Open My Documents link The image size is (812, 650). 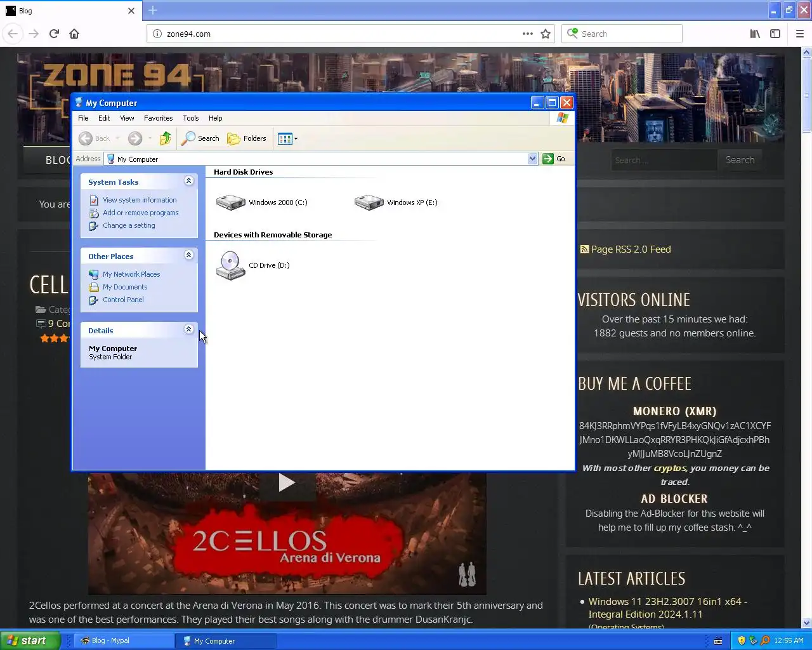(x=125, y=287)
